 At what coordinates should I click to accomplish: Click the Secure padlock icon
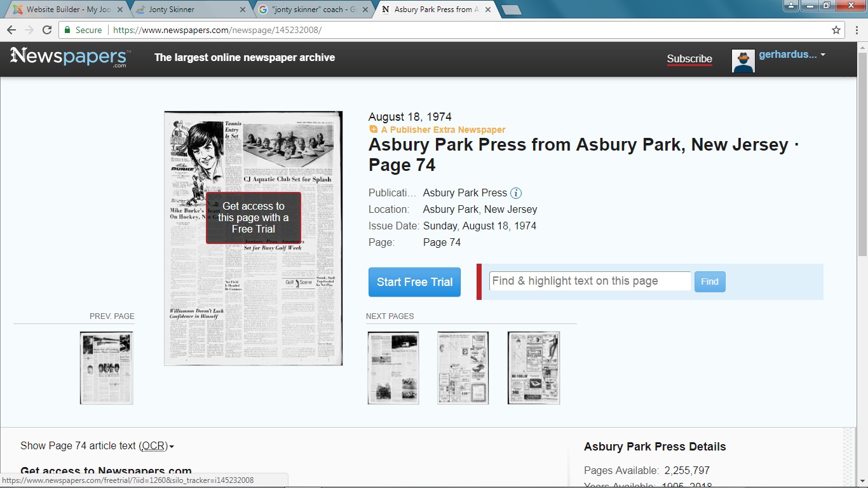click(67, 30)
